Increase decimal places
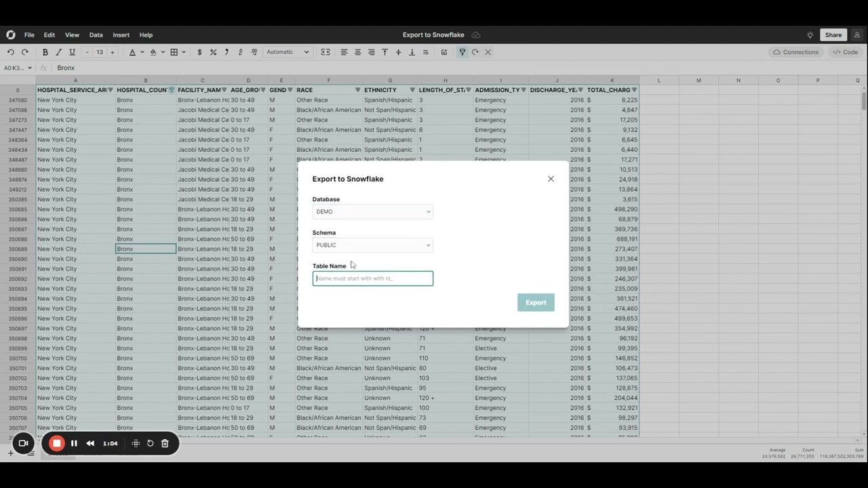The height and width of the screenshot is (488, 868). pyautogui.click(x=254, y=52)
